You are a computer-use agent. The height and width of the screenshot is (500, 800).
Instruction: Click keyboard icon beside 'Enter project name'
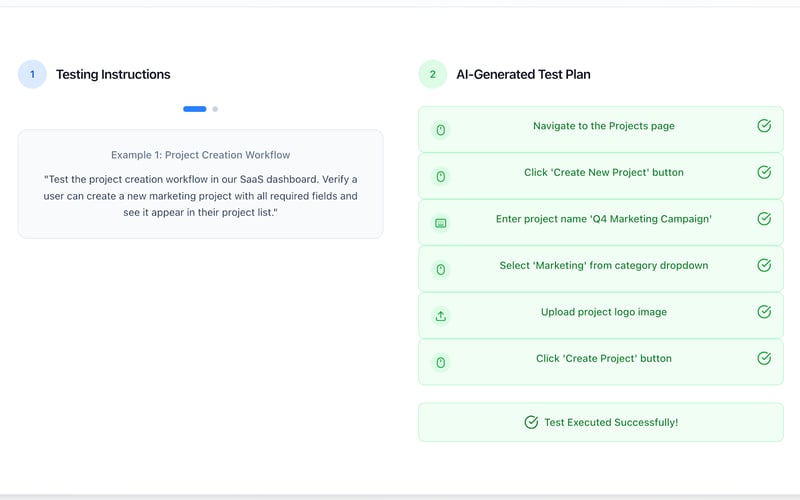pos(441,223)
